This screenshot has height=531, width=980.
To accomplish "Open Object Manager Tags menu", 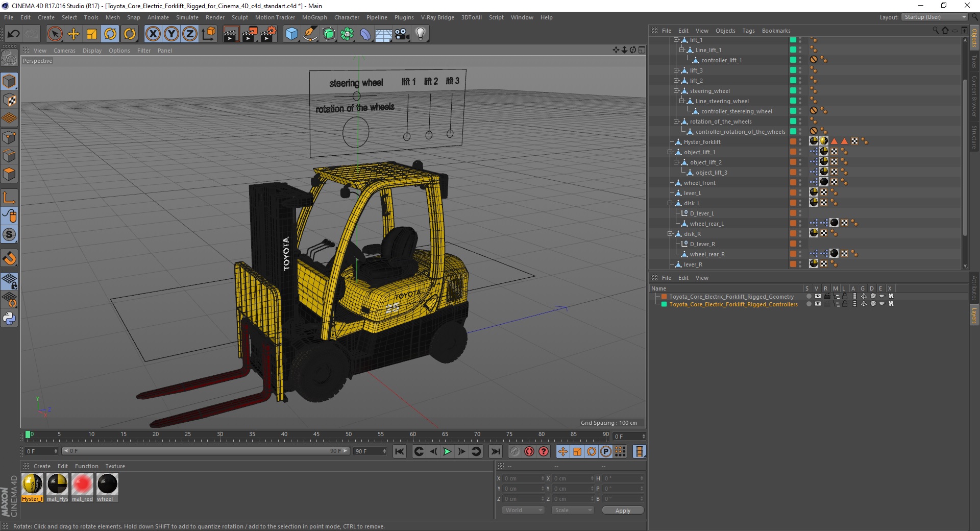I will (x=748, y=31).
